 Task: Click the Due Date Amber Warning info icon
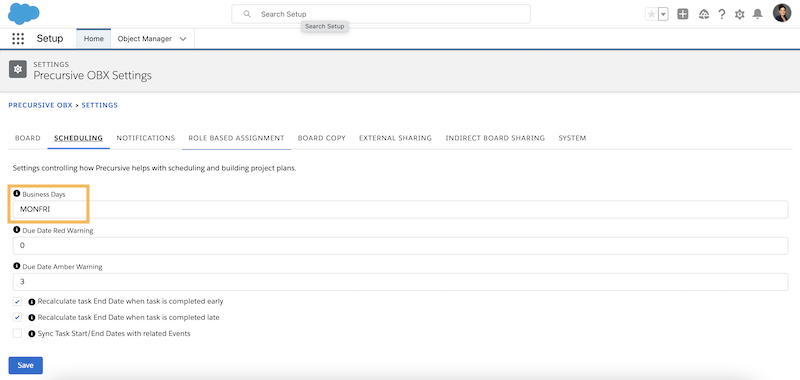click(x=17, y=266)
